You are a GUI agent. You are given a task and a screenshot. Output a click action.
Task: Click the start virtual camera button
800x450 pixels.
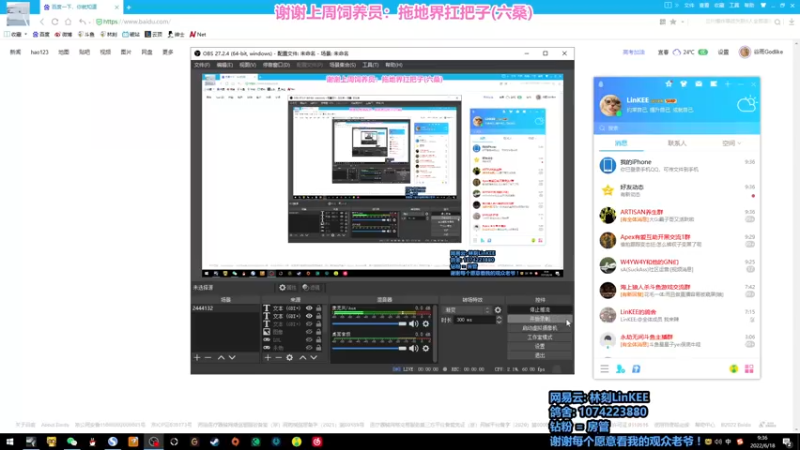point(540,328)
